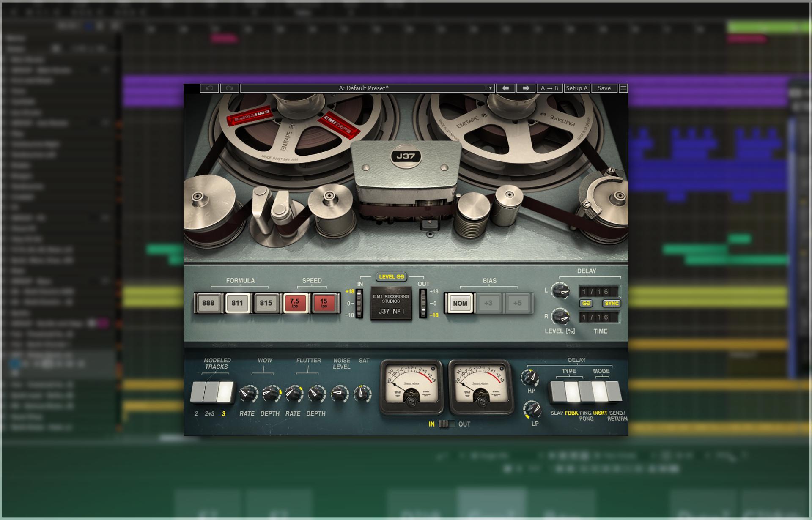Open the plugin hamburger menu
This screenshot has height=520, width=812.
coord(623,88)
